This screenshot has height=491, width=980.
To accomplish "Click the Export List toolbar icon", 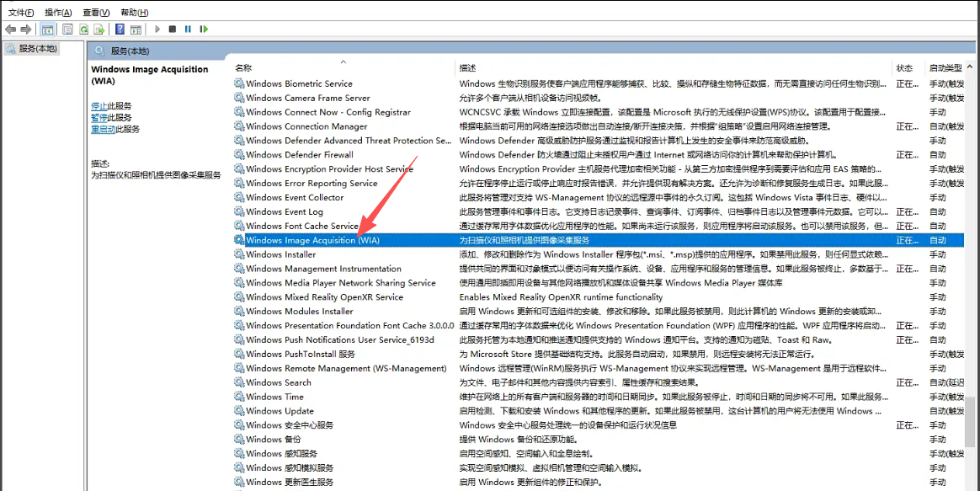I will [99, 29].
